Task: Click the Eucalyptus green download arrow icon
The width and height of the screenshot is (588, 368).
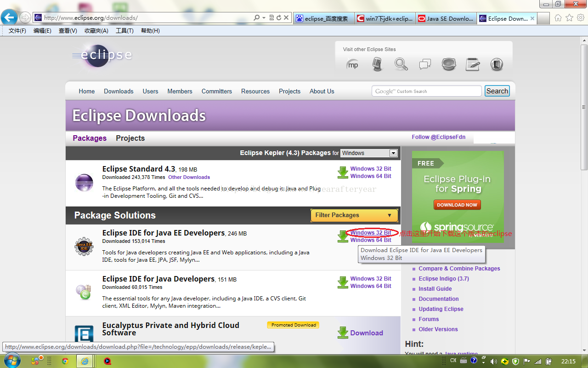Action: [x=343, y=333]
